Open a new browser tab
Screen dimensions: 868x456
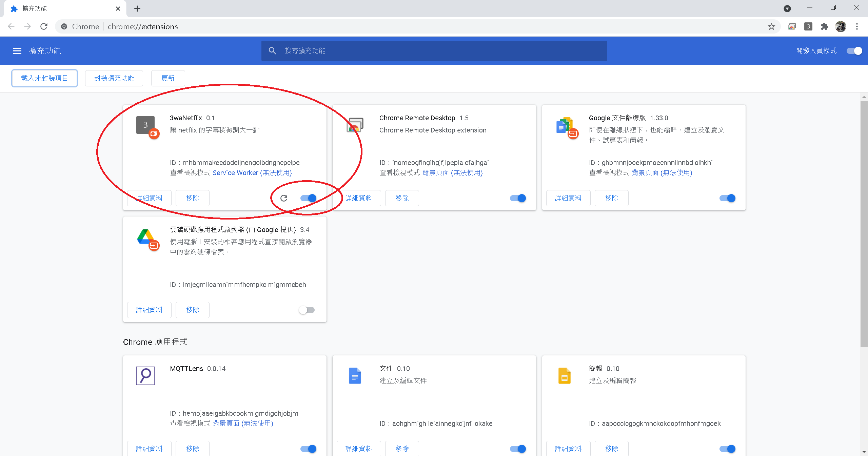click(x=137, y=9)
